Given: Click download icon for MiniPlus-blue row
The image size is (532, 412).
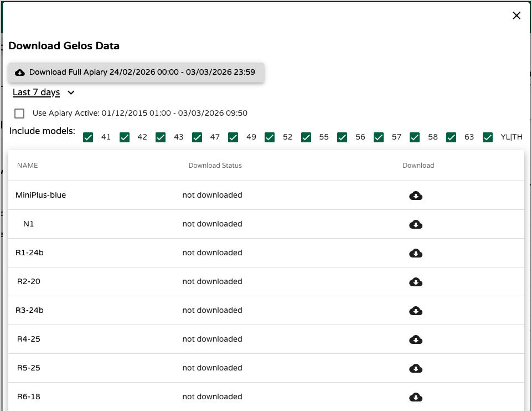Looking at the screenshot, I should click(416, 195).
